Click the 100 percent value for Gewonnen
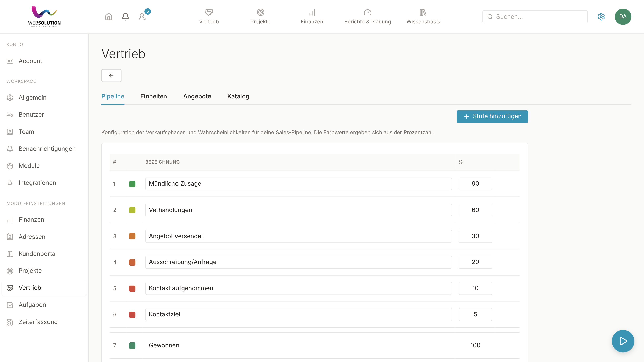 point(475,345)
